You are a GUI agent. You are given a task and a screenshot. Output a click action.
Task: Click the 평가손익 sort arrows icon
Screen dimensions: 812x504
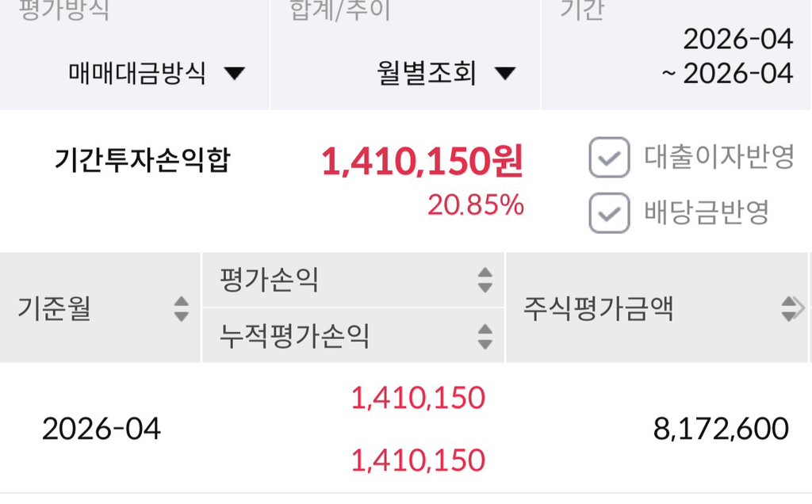[x=485, y=279]
